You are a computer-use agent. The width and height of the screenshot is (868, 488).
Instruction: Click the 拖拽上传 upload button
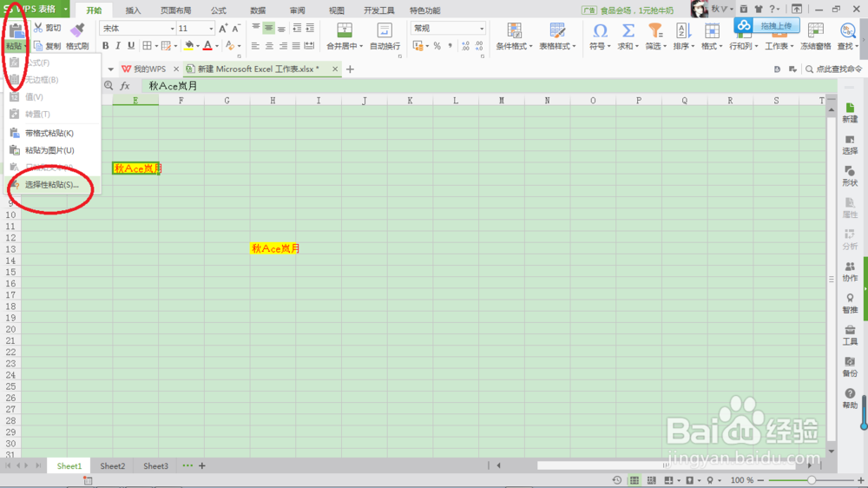(767, 25)
